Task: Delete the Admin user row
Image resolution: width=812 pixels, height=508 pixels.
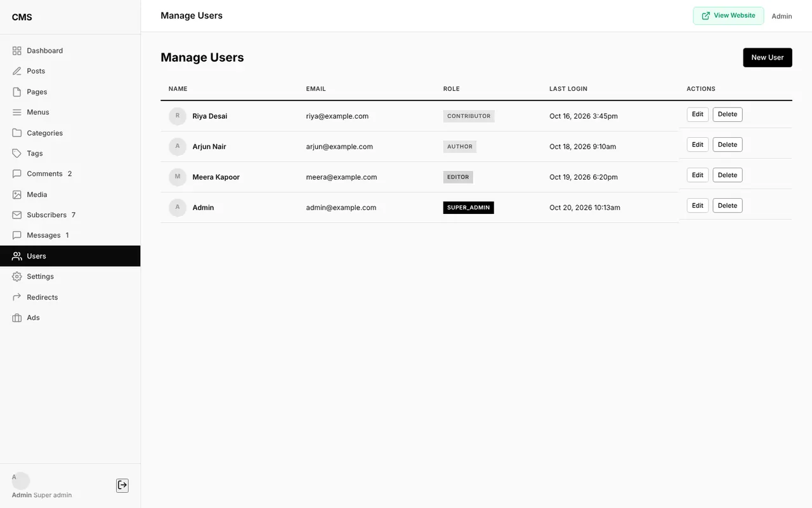Action: [728, 206]
